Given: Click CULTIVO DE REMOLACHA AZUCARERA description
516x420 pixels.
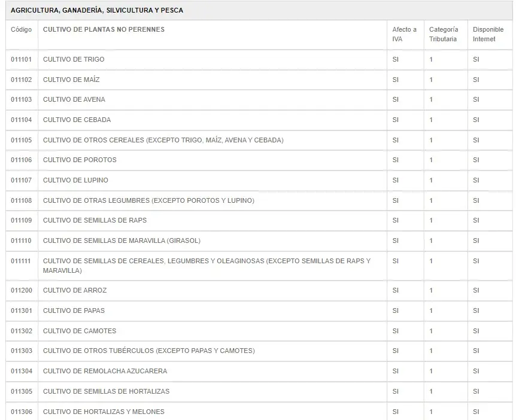Looking at the screenshot, I should [105, 372].
